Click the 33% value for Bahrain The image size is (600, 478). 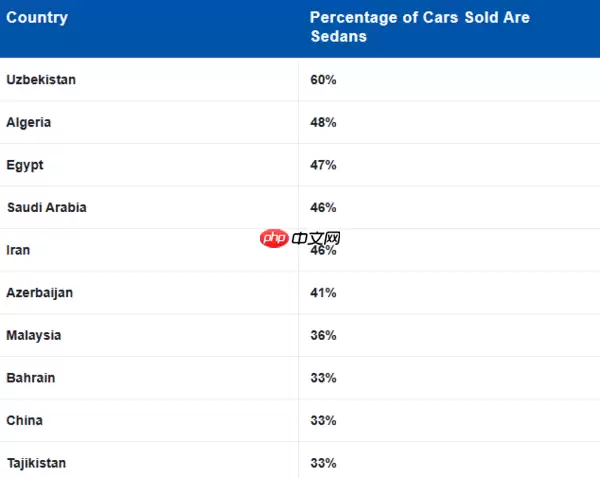pos(323,378)
